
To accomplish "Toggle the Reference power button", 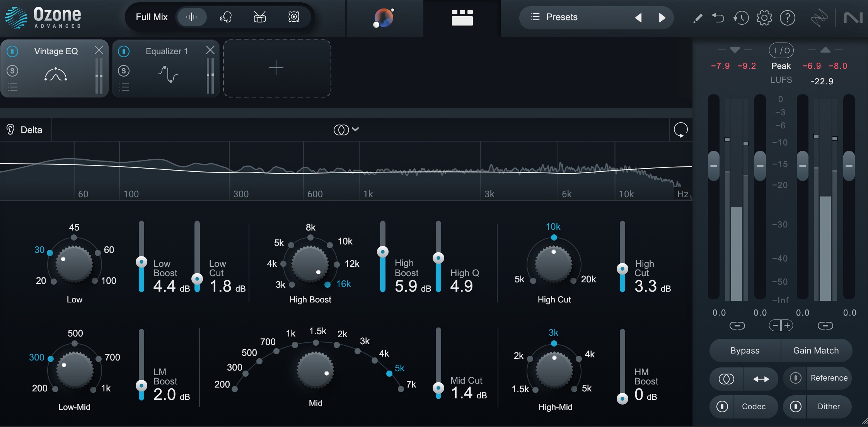I will (x=795, y=378).
